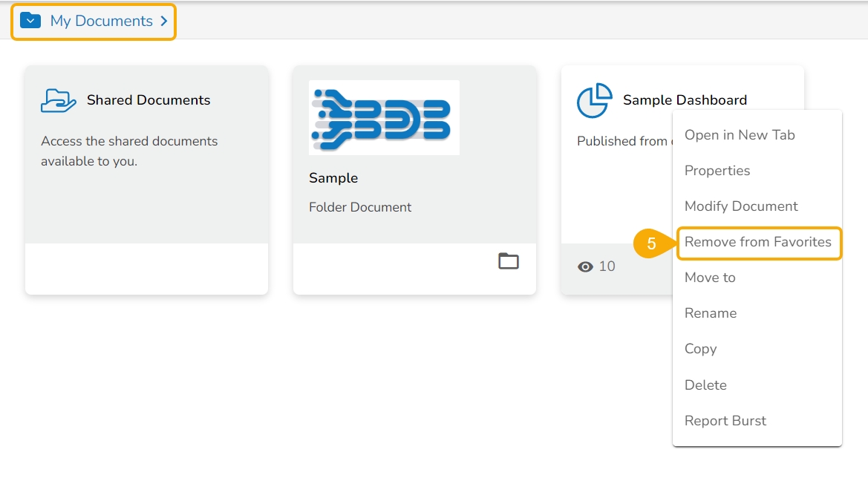The height and width of the screenshot is (481, 868).
Task: Select Open in New Tab
Action: pos(740,135)
